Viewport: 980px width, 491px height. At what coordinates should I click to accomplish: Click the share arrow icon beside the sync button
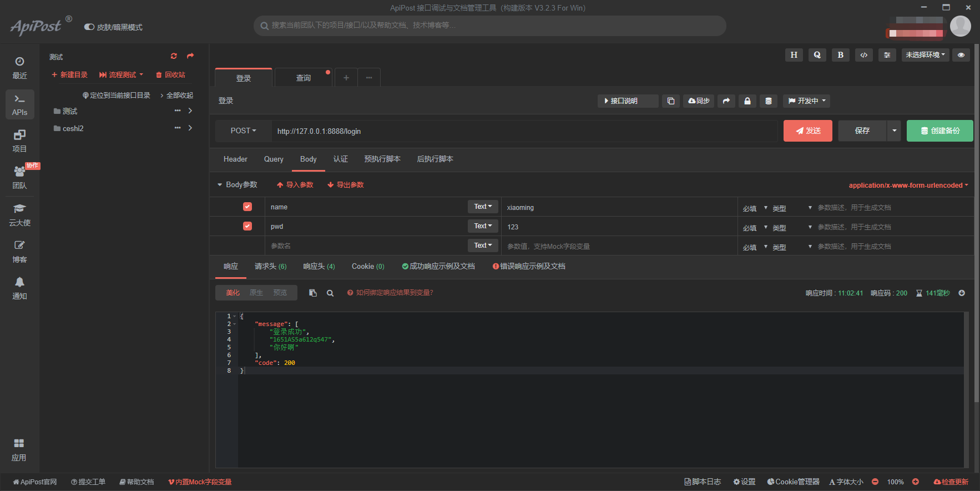(726, 101)
